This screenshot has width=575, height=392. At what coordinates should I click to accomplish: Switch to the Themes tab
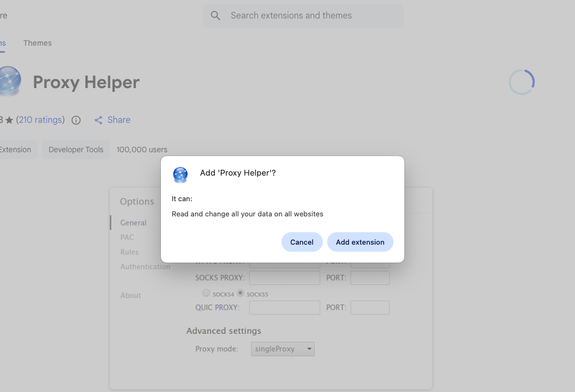[x=37, y=43]
